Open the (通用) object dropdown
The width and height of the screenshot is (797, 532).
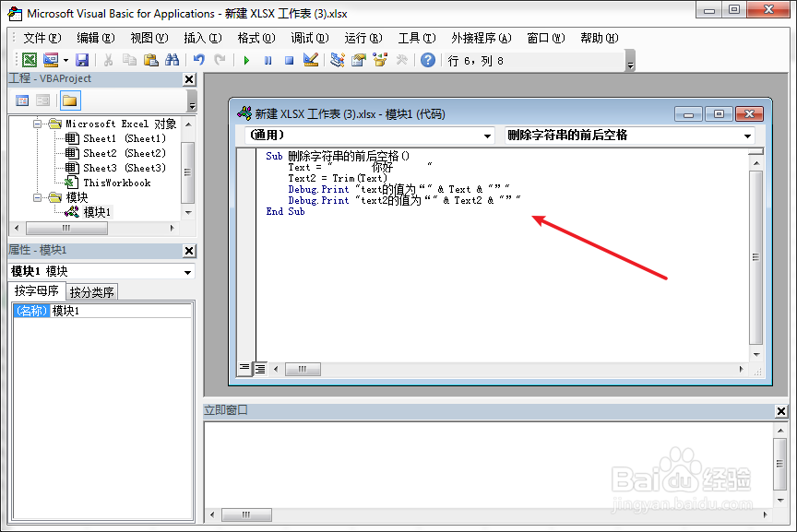(487, 136)
